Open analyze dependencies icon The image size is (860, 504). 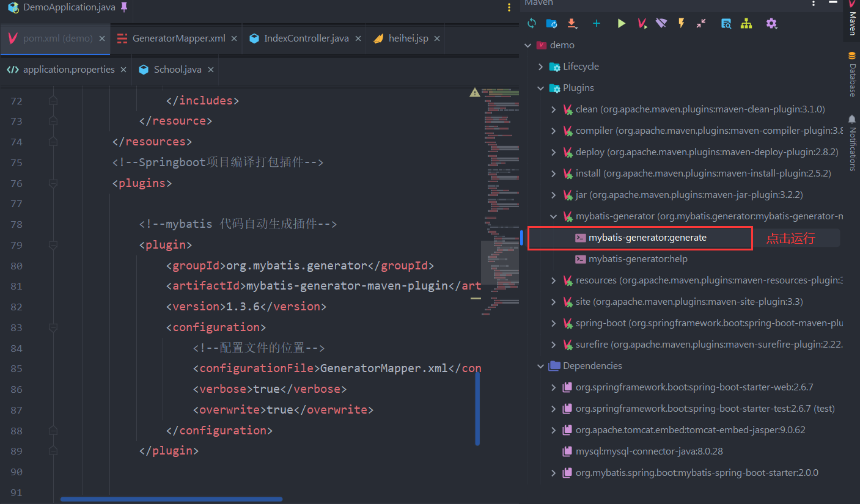pos(726,24)
